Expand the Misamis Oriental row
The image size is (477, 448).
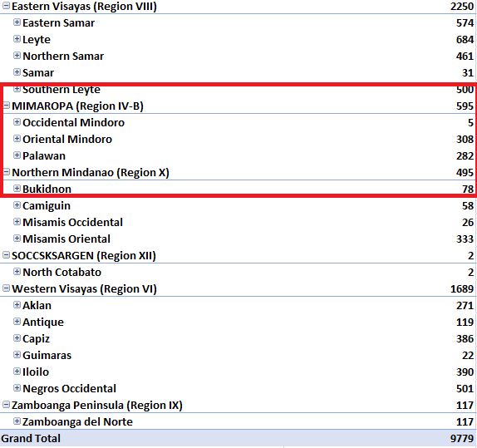point(17,239)
